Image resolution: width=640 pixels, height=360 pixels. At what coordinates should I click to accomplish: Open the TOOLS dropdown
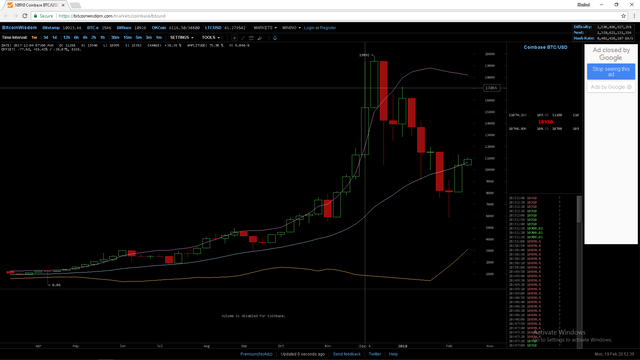211,38
